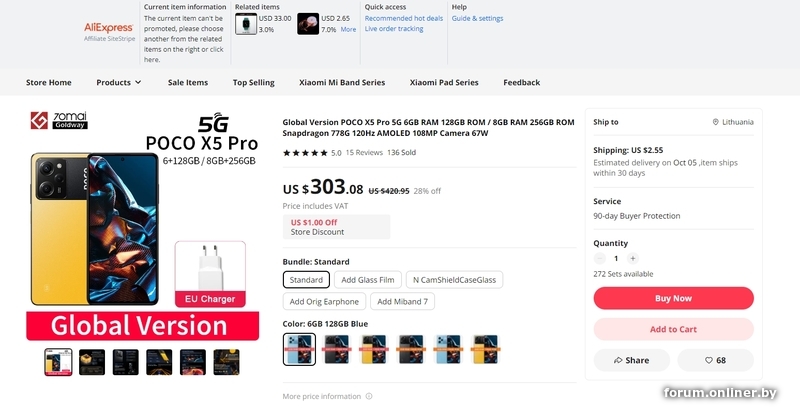Share this POCO X5 Pro listing

pyautogui.click(x=631, y=360)
